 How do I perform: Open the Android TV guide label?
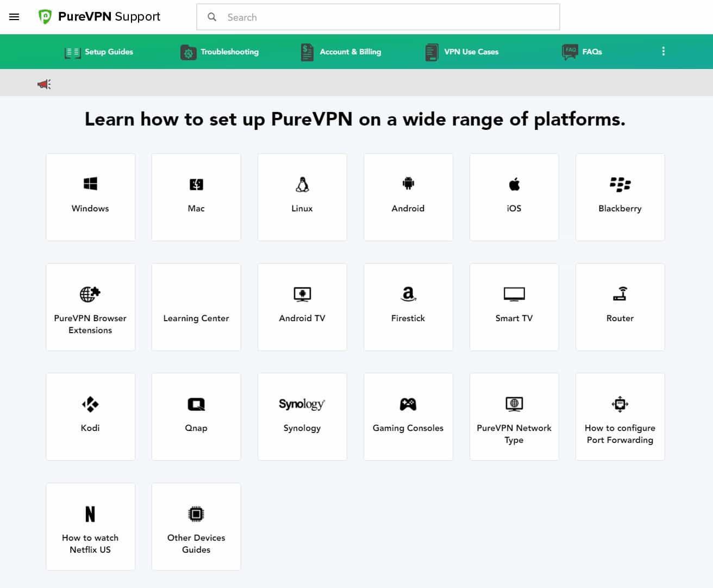click(x=302, y=318)
